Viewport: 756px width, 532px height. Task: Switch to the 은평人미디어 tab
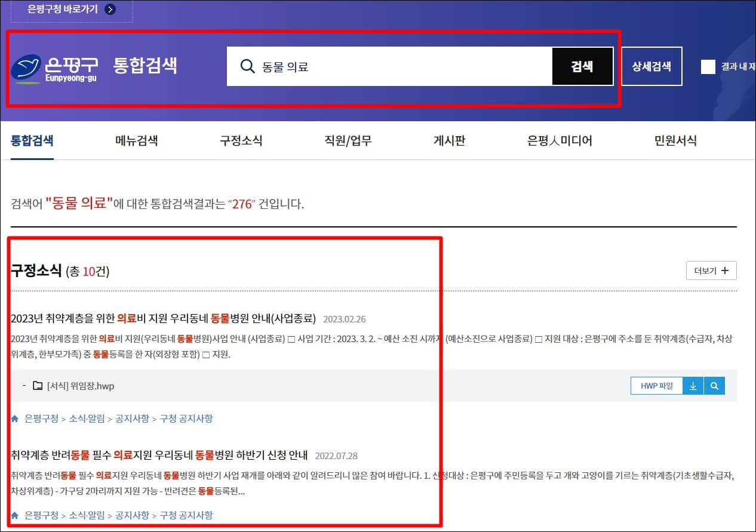coord(559,141)
